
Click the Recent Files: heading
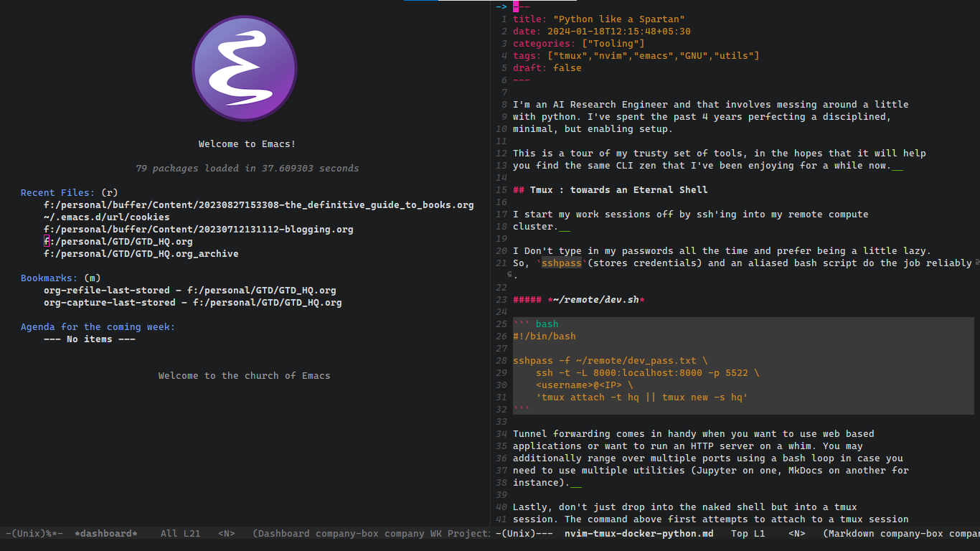[x=57, y=192]
